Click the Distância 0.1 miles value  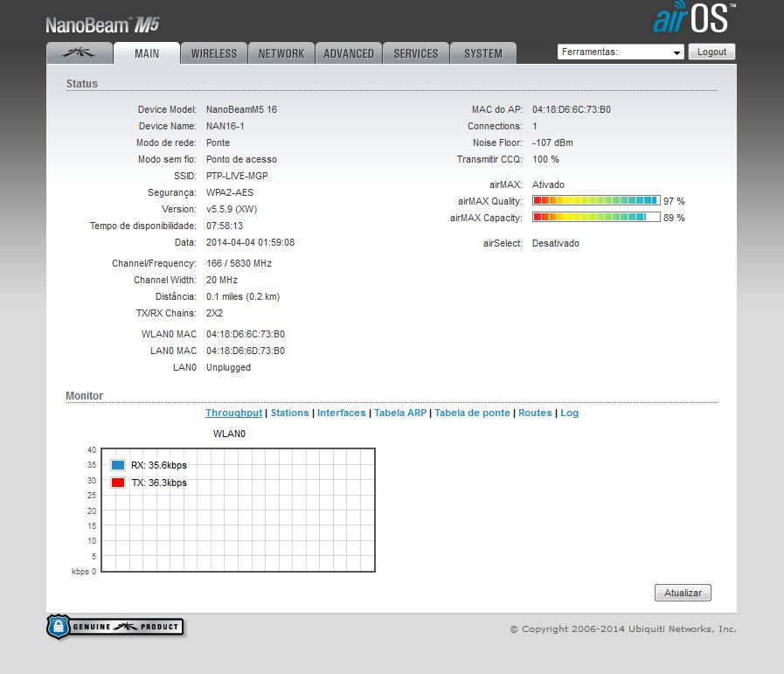pyautogui.click(x=243, y=296)
